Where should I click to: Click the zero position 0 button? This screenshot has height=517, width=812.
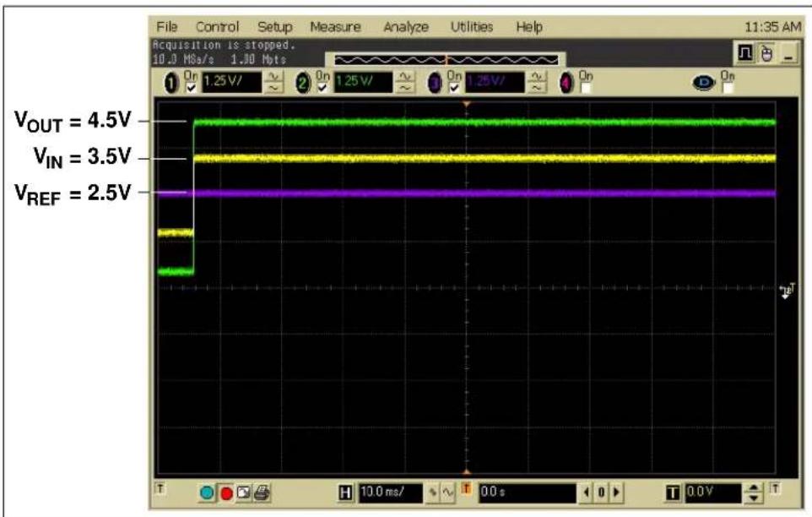pos(601,493)
